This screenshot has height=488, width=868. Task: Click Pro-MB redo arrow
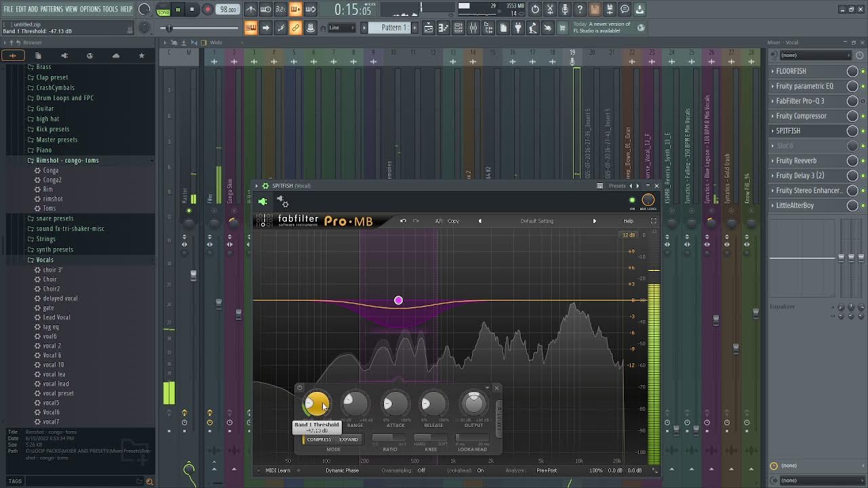[416, 221]
